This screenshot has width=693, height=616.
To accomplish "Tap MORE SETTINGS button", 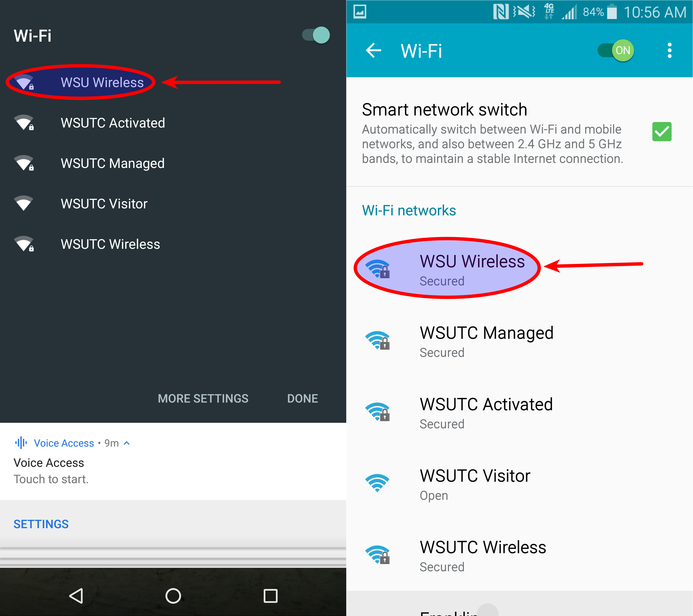I will [203, 398].
